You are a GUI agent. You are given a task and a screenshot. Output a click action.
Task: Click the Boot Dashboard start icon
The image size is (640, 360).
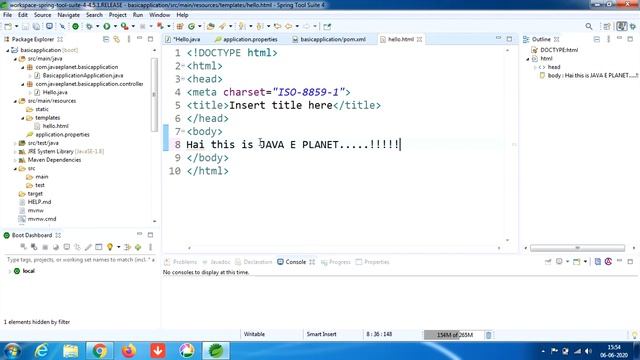(23, 247)
